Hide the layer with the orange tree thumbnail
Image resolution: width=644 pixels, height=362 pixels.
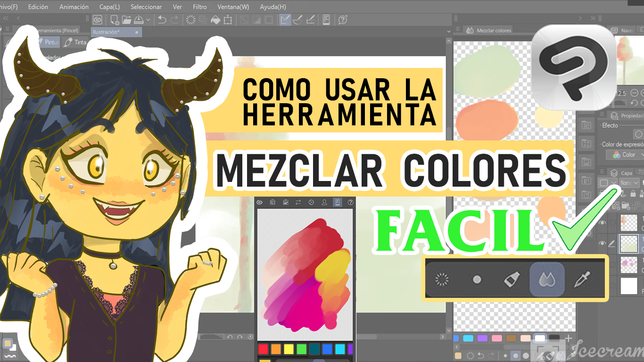coord(602,223)
